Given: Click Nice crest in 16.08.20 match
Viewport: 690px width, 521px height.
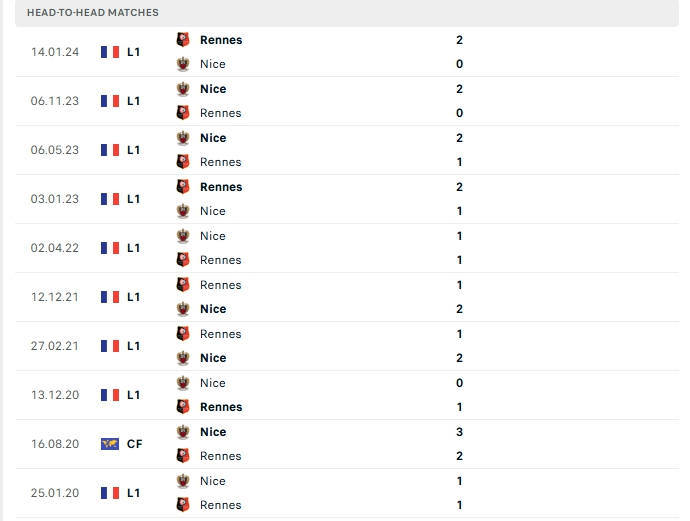Looking at the screenshot, I should pos(182,432).
